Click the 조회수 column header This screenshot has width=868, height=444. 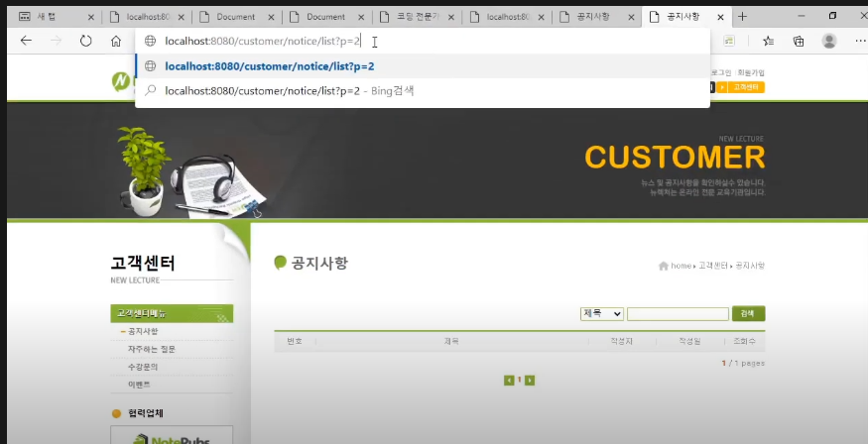(x=744, y=342)
